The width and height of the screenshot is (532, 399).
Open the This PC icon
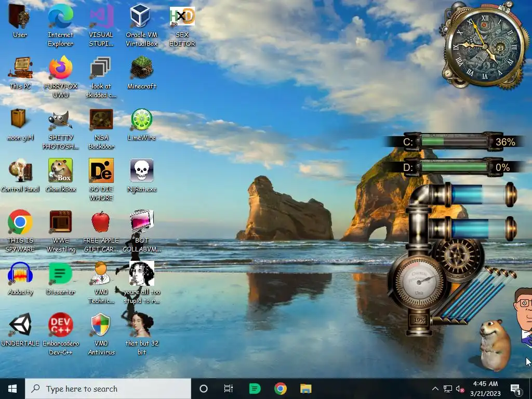(x=20, y=73)
